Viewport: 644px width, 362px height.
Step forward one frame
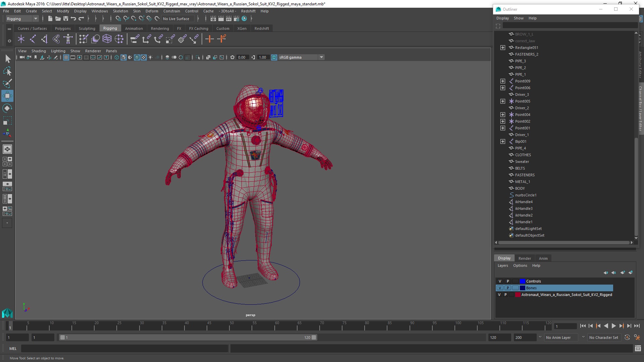tap(629, 326)
